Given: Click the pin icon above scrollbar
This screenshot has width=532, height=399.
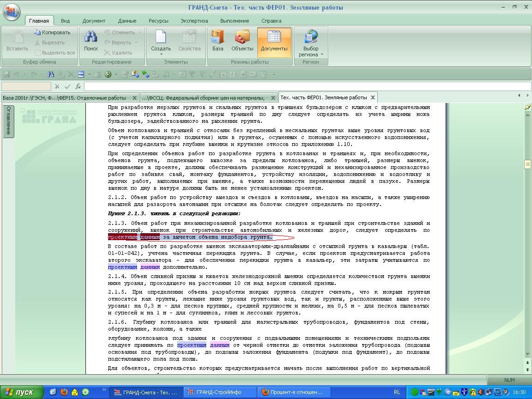Looking at the screenshot, I should point(527,107).
